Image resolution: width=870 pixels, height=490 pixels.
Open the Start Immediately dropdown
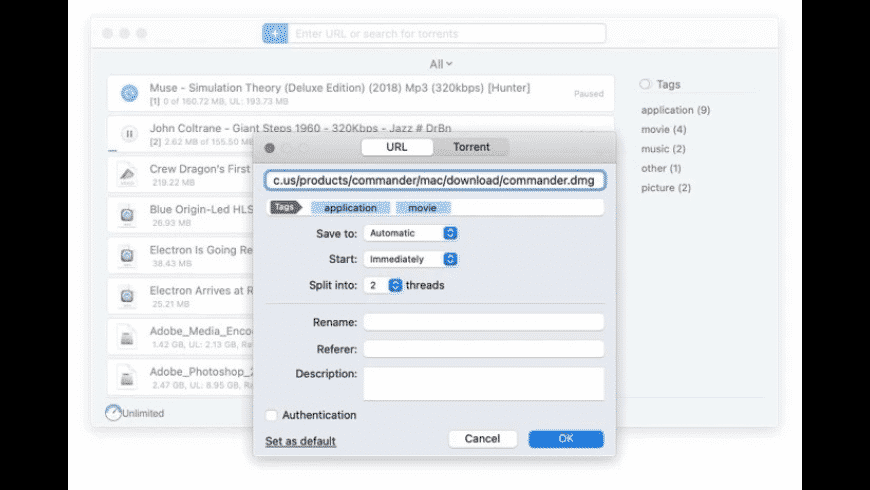click(x=411, y=259)
